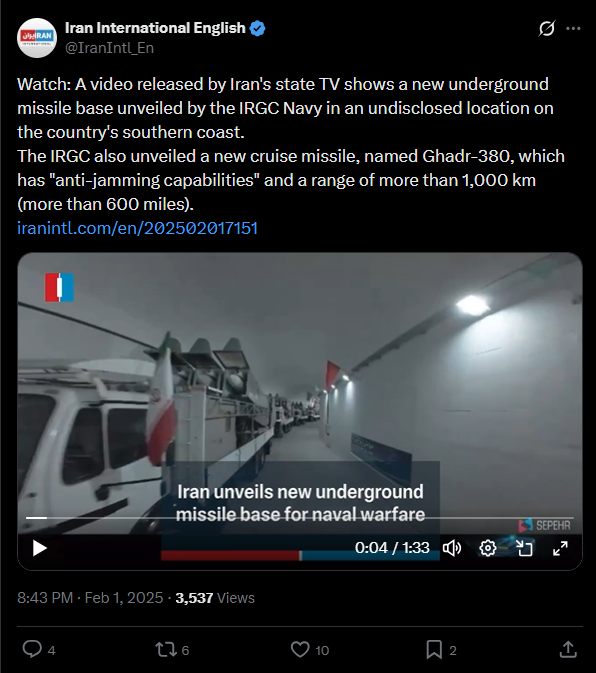Play the missile base video
This screenshot has width=596, height=673.
click(x=39, y=548)
